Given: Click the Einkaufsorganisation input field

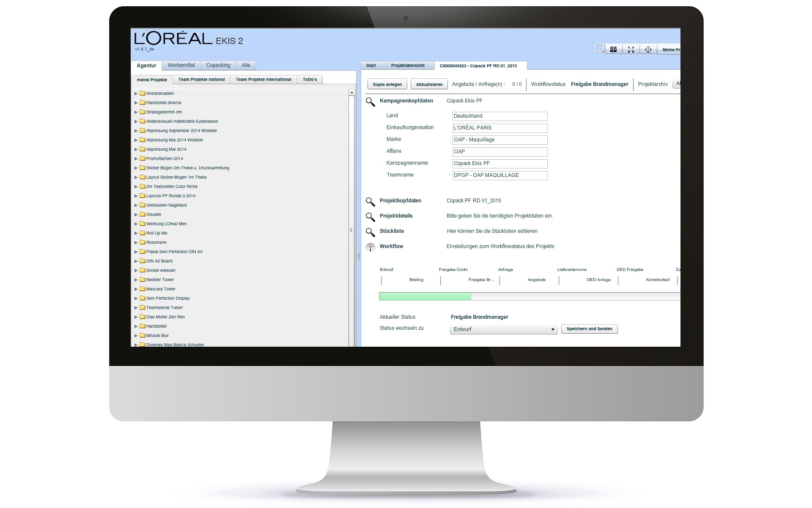Looking at the screenshot, I should click(500, 128).
